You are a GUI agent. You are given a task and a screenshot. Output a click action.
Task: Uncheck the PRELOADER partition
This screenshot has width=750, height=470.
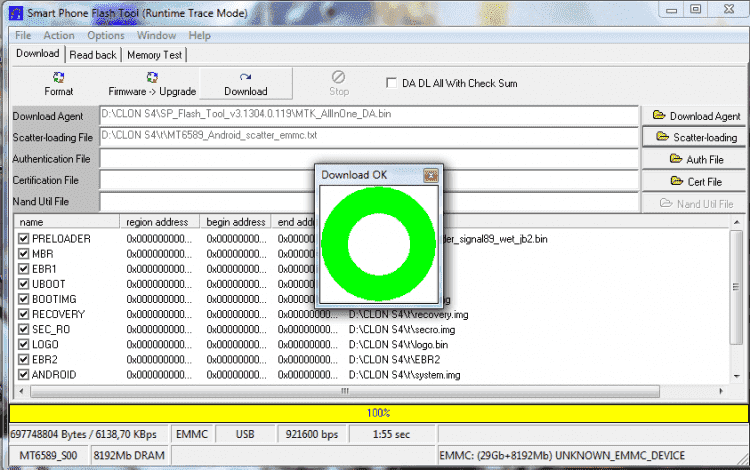click(23, 238)
